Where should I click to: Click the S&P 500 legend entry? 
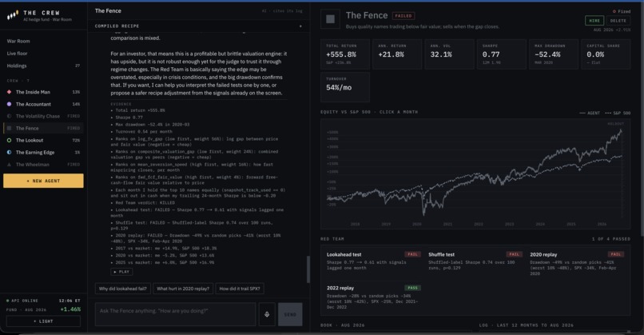(x=618, y=113)
